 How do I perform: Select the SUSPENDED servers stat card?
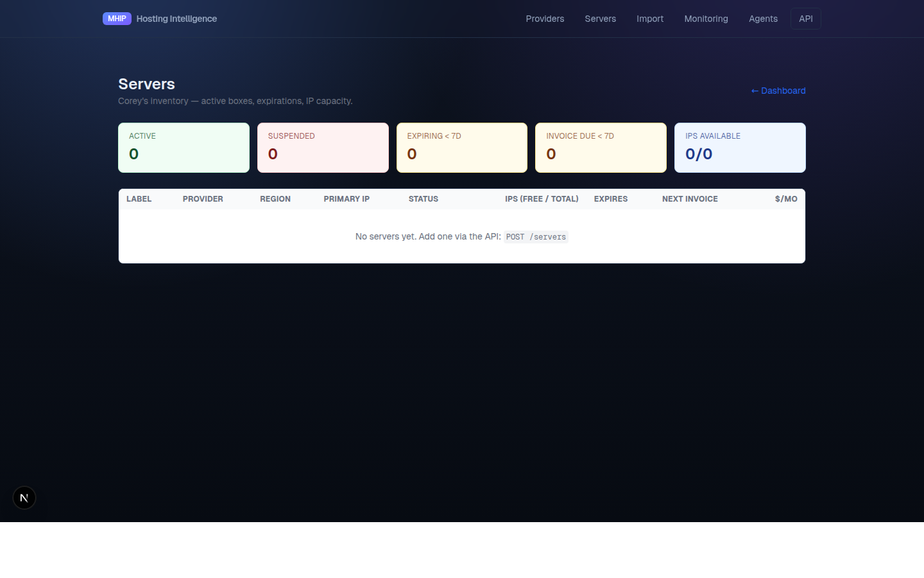[x=323, y=147]
